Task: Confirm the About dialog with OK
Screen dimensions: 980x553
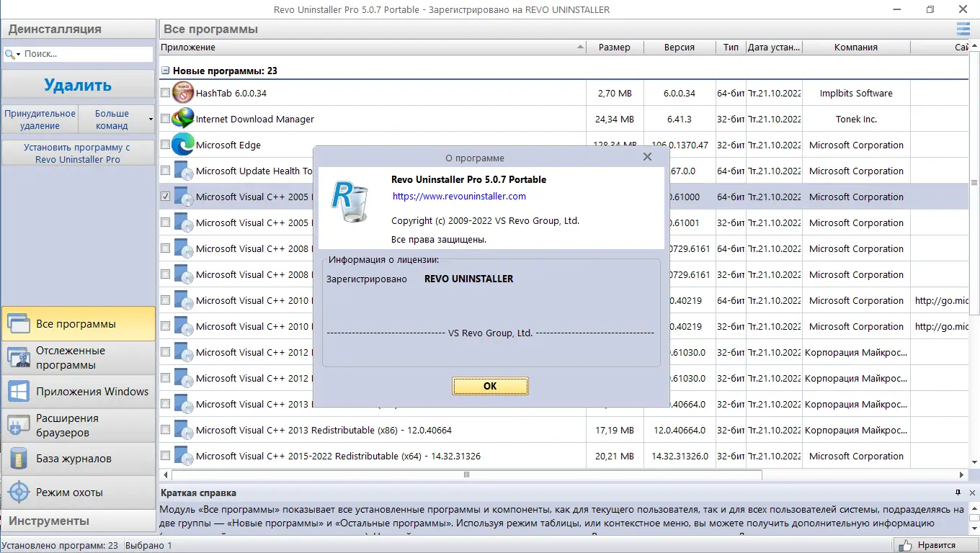Action: [490, 386]
